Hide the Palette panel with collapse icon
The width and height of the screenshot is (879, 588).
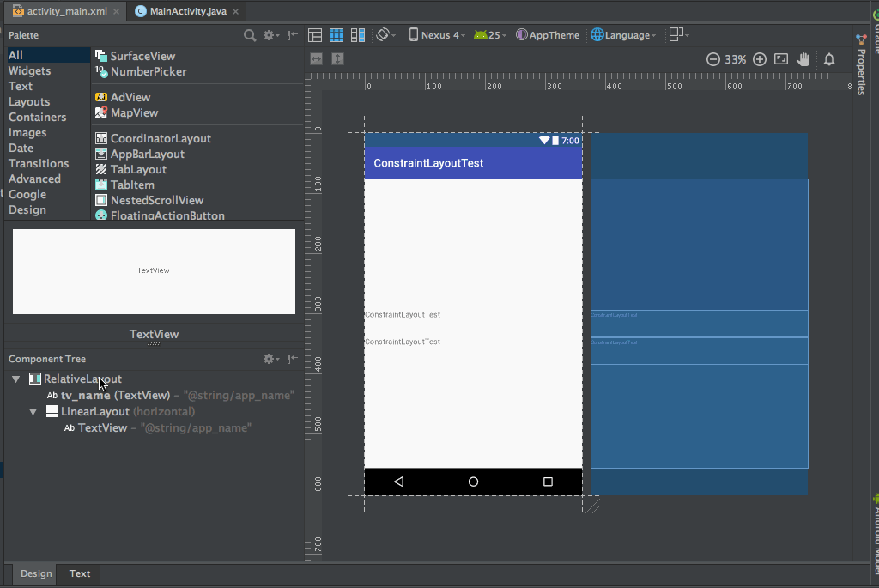293,35
